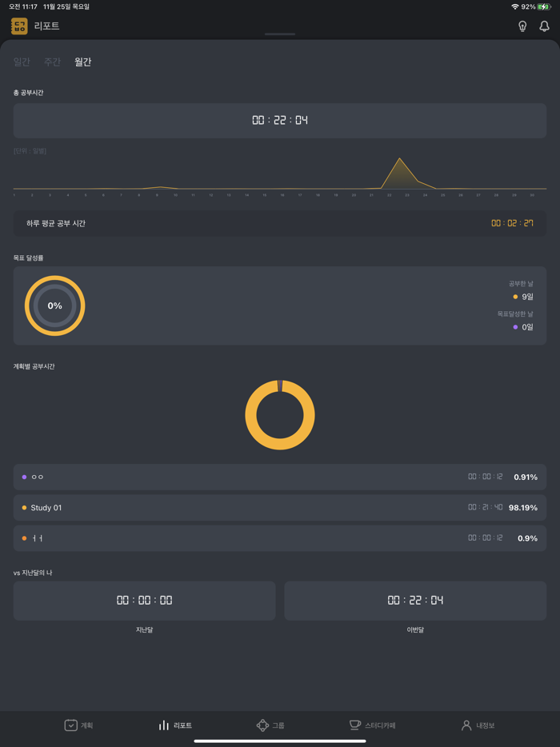This screenshot has width=560, height=747.
Task: Tap the lightbulb tips icon
Action: [x=522, y=26]
